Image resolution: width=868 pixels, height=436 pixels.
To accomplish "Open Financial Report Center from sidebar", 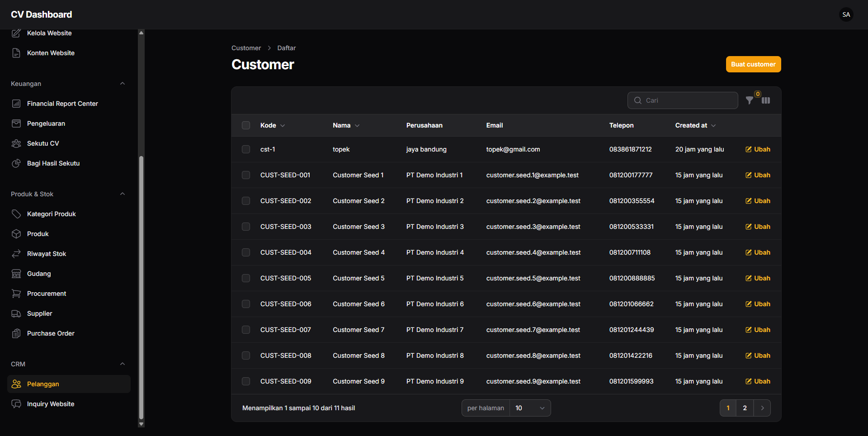I will [x=62, y=104].
